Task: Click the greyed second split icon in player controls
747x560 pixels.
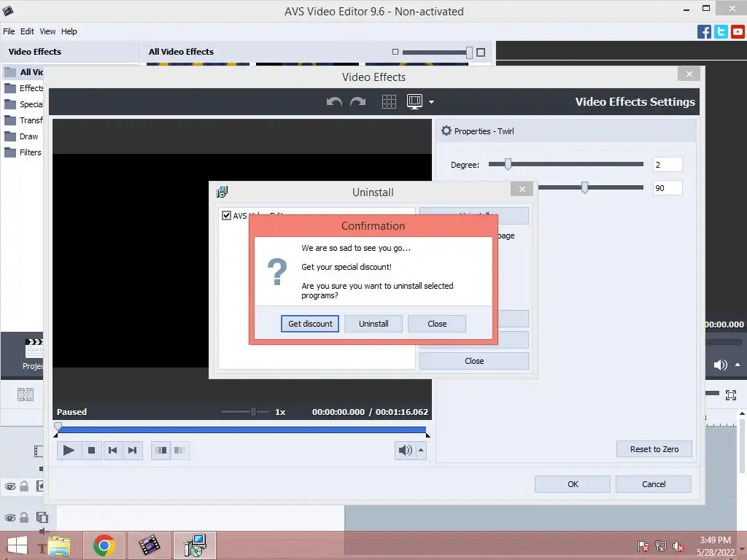Action: tap(179, 451)
